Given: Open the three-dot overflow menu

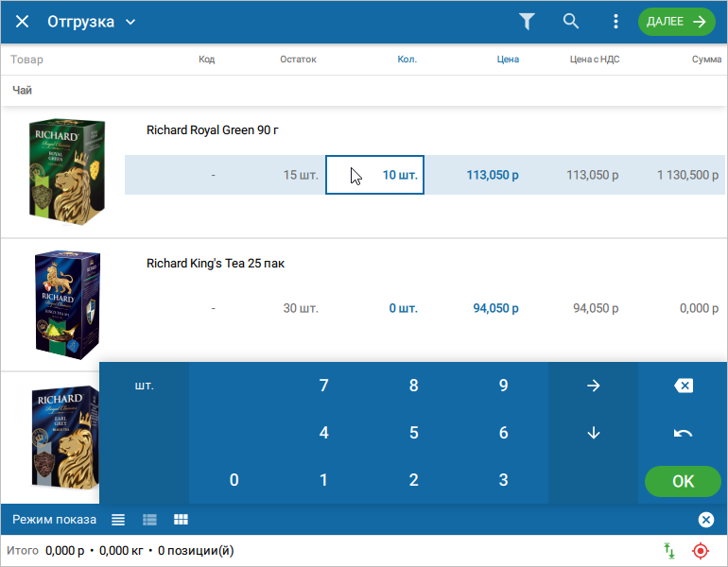Looking at the screenshot, I should tap(615, 22).
